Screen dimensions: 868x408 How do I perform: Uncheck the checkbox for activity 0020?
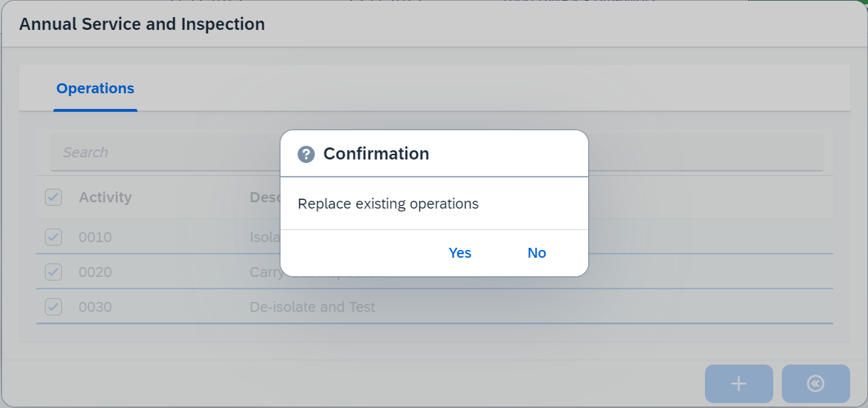53,272
